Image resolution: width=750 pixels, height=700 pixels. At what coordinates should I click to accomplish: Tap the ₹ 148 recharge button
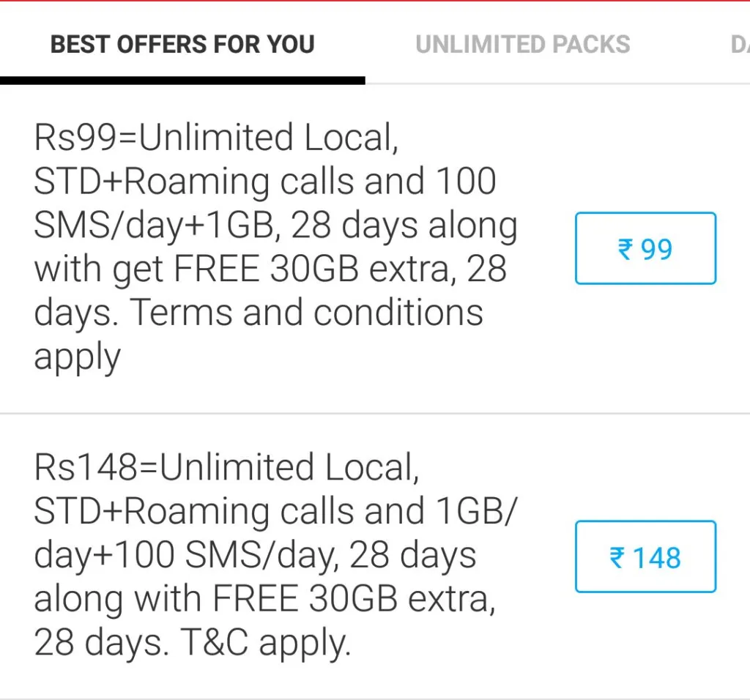coord(645,557)
